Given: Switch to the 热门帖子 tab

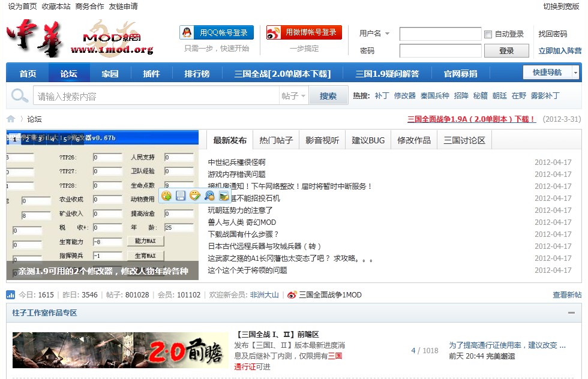Looking at the screenshot, I should pos(276,140).
